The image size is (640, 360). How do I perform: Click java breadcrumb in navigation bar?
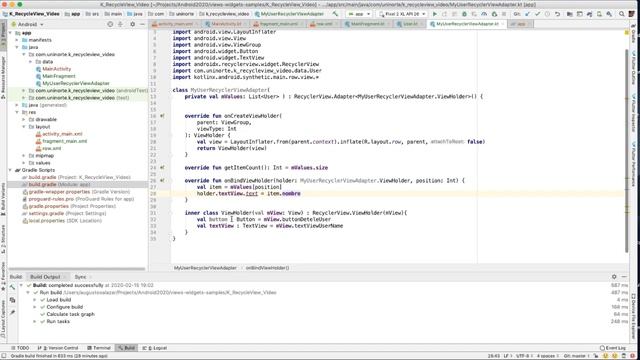click(x=135, y=14)
